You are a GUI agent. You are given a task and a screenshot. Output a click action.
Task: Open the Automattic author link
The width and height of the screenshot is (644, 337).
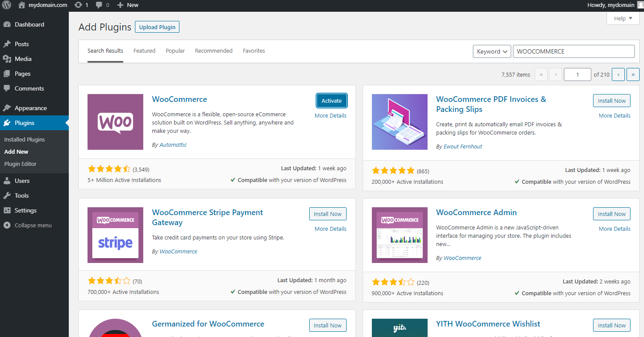(x=173, y=145)
